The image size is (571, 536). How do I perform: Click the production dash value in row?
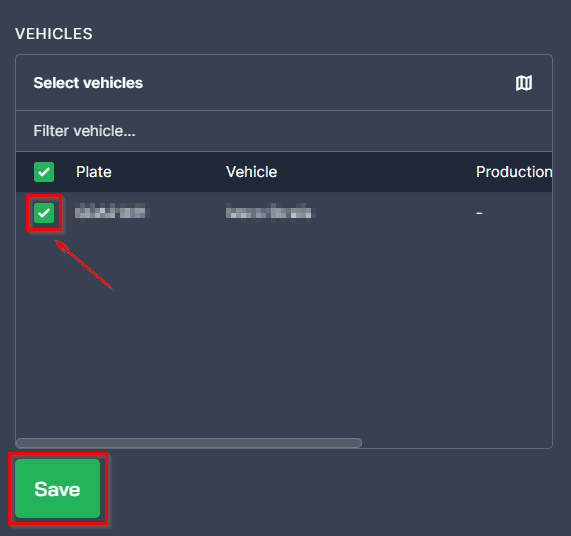[479, 213]
